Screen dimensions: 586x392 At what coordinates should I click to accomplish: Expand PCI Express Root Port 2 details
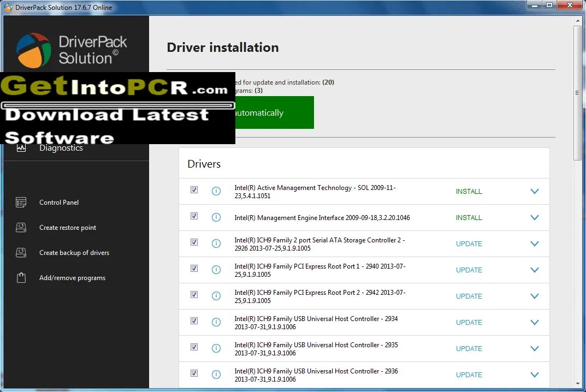(535, 296)
